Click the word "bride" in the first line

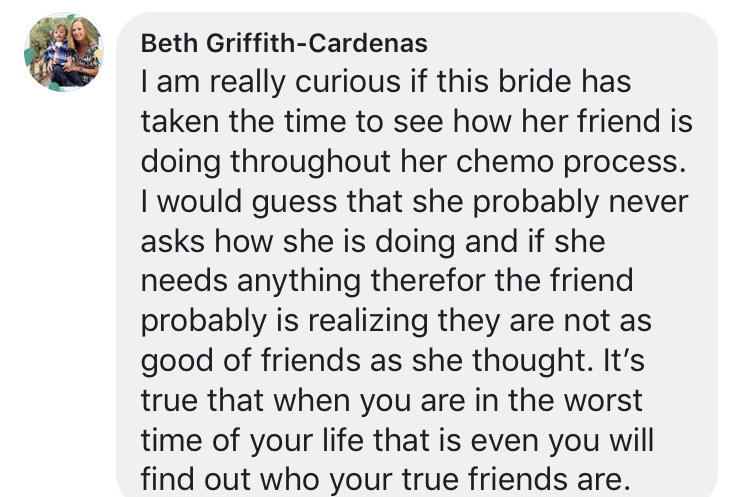(535, 81)
